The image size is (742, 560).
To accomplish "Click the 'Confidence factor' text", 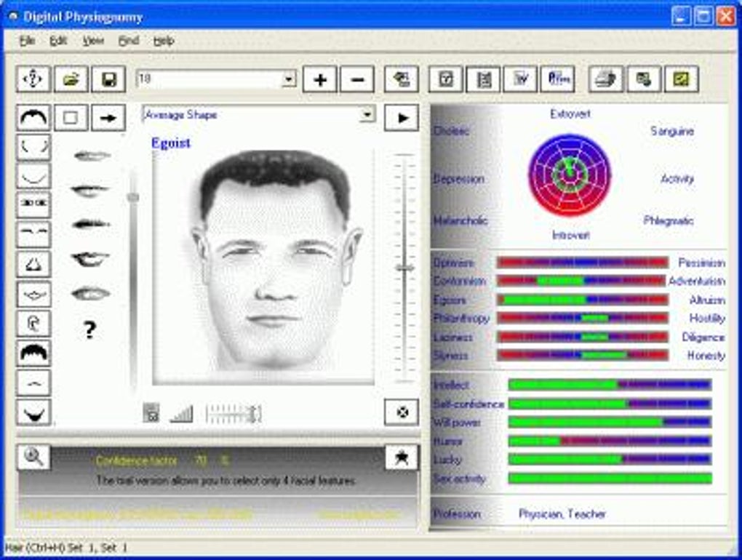I will (x=136, y=460).
